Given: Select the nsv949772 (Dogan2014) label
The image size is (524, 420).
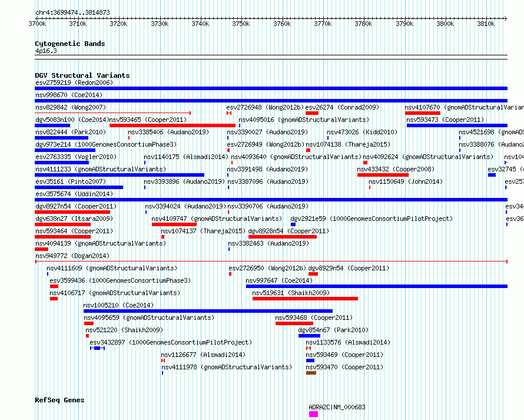Looking at the screenshot, I should click(72, 256).
